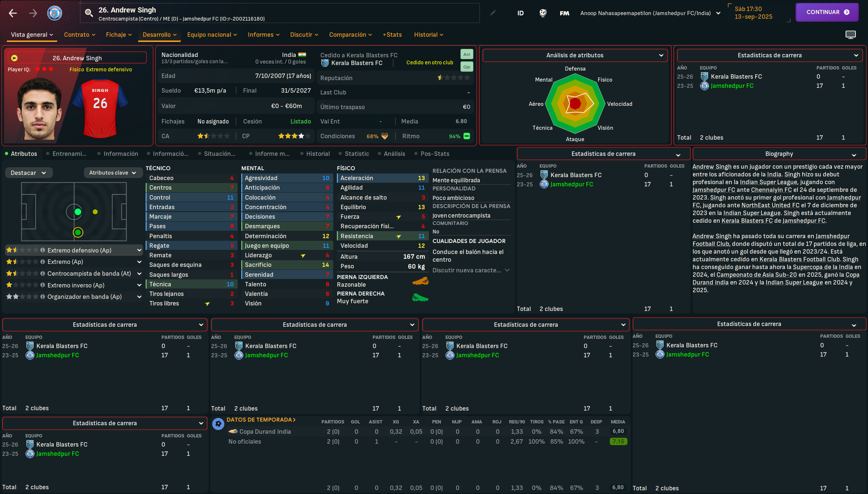This screenshot has height=494, width=868.
Task: Open the ID menu icon
Action: [x=520, y=13]
